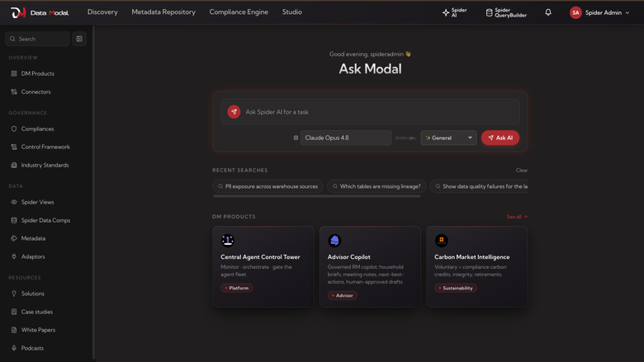Click the Compliances shield icon
The height and width of the screenshot is (362, 644).
click(x=14, y=129)
